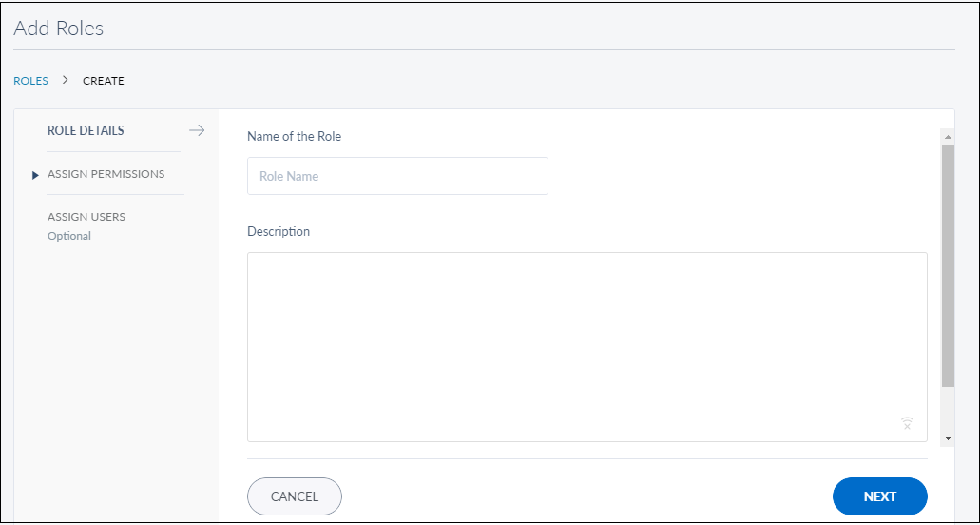This screenshot has height=525, width=980.
Task: Click the breadcrumb chevron separator after Roles
Action: point(66,81)
